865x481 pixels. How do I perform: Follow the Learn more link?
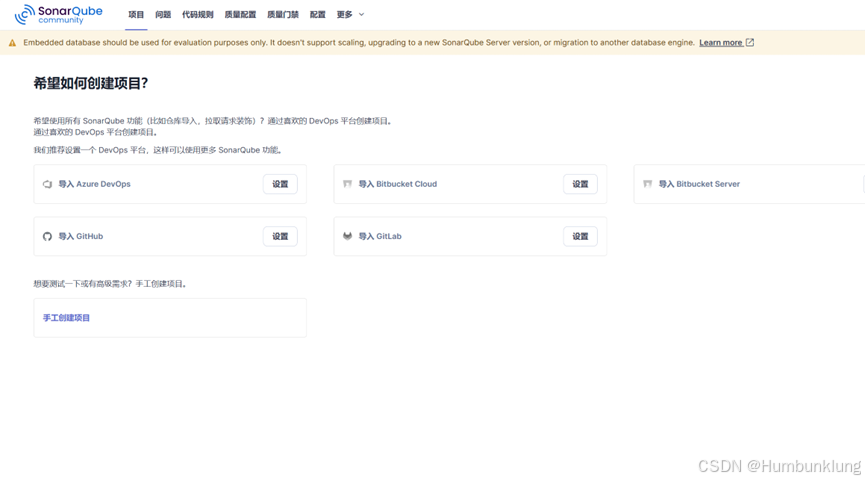click(x=721, y=42)
